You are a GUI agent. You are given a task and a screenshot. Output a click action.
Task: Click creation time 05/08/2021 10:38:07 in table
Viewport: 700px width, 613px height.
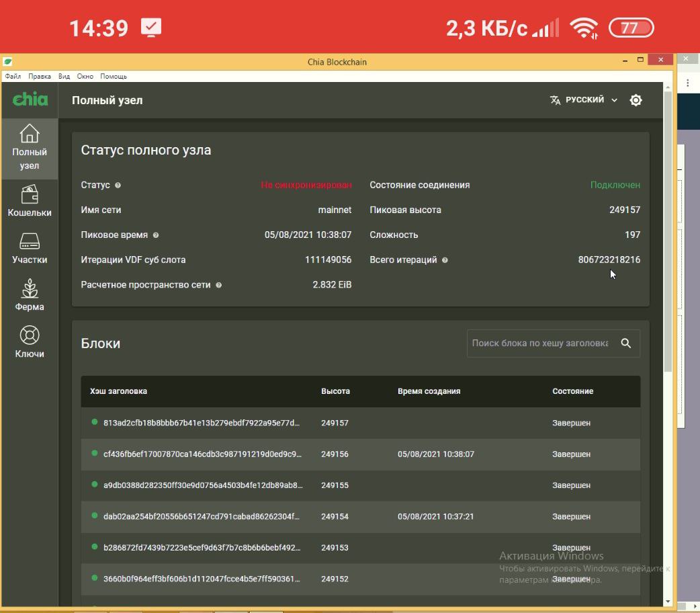click(x=436, y=454)
